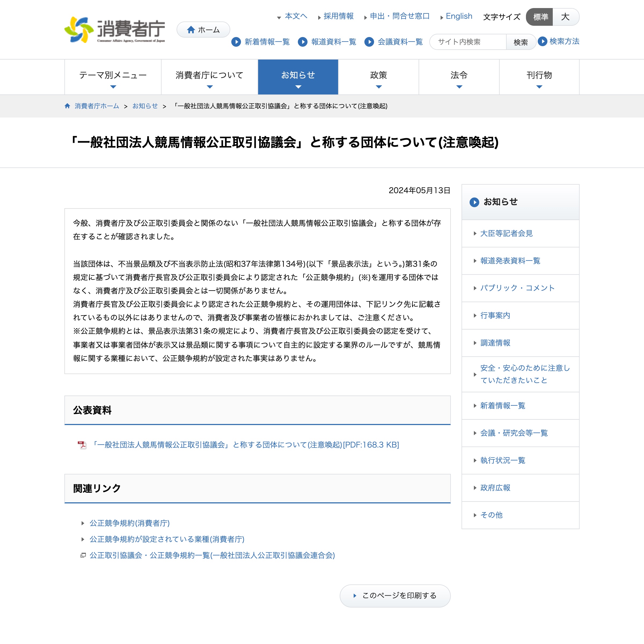Click the house icon in ホーム button

tap(191, 30)
